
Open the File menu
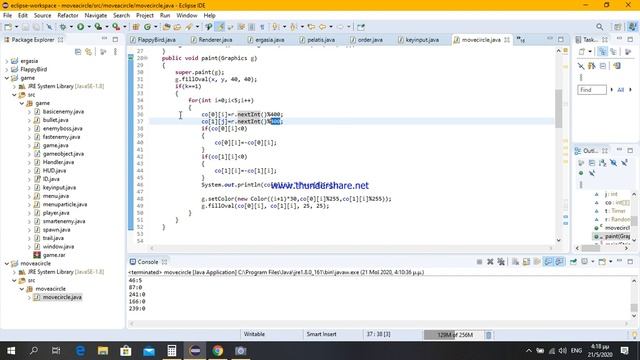click(x=7, y=15)
